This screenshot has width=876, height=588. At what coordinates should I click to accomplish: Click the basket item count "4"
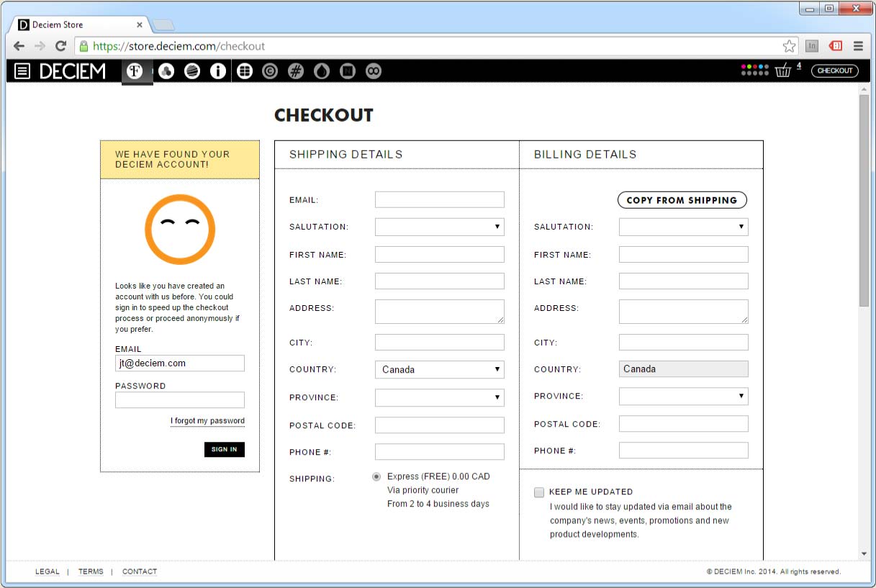pos(799,65)
